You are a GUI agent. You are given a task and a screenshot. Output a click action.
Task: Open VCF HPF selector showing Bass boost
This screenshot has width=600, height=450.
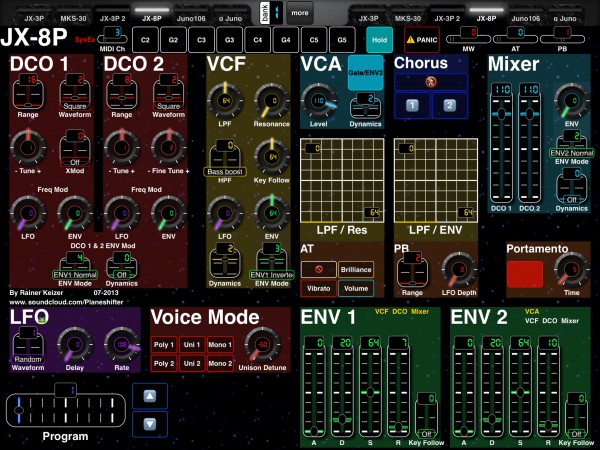(x=225, y=158)
